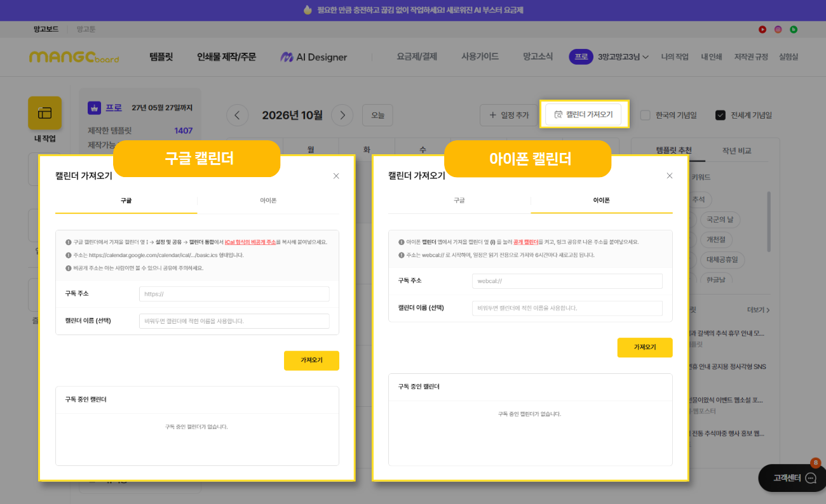Open the Instagram icon link

point(778,29)
